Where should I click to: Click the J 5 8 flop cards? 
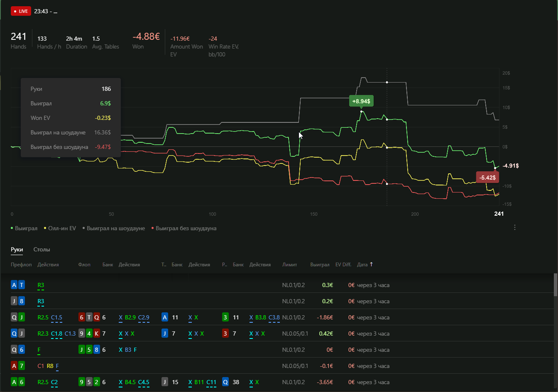89,350
